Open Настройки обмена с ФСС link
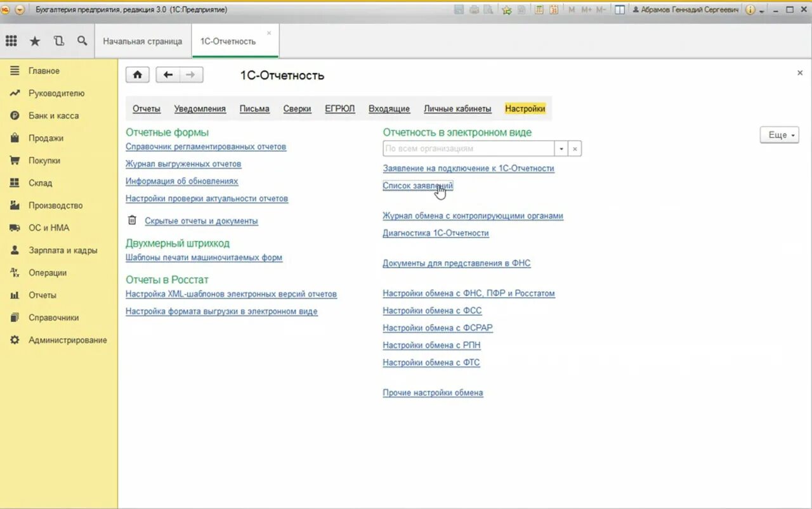 [x=432, y=311]
